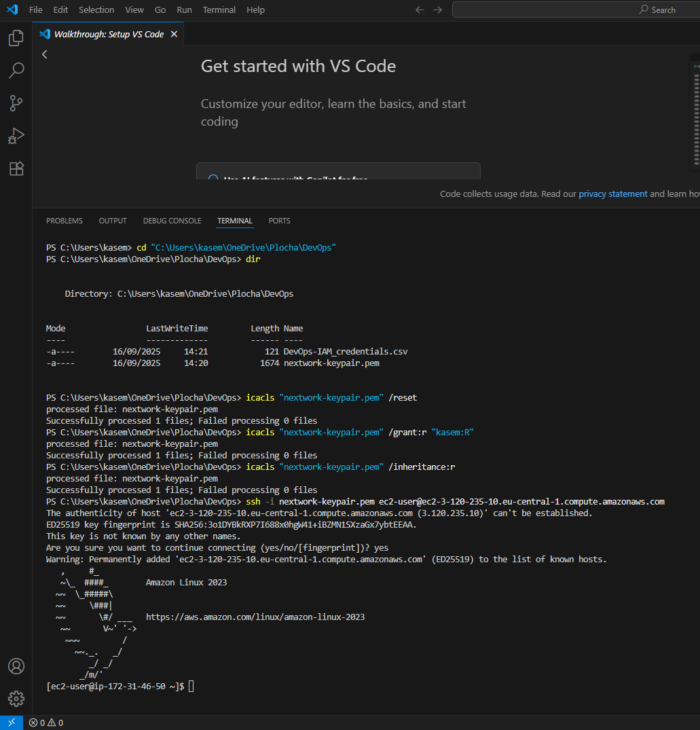This screenshot has width=700, height=730.
Task: Click the Copilot walkthrough step radio circle
Action: pos(213,179)
